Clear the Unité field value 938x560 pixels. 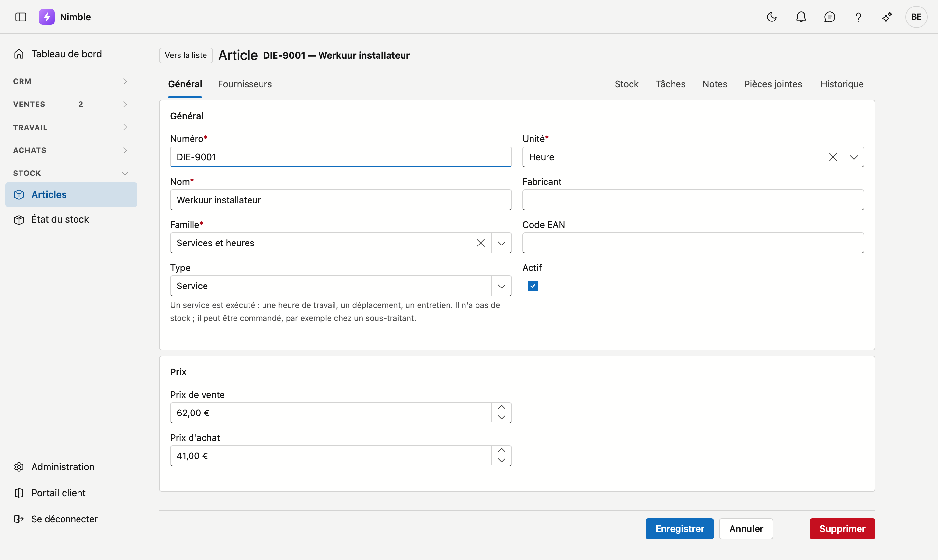tap(833, 157)
